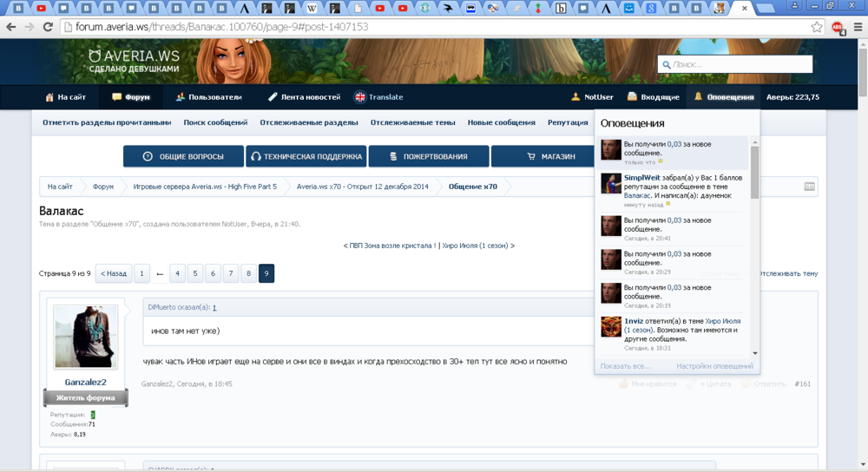The height and width of the screenshot is (472, 868).
Task: Click SimplWeit's avatar in the notifications
Action: point(611,182)
